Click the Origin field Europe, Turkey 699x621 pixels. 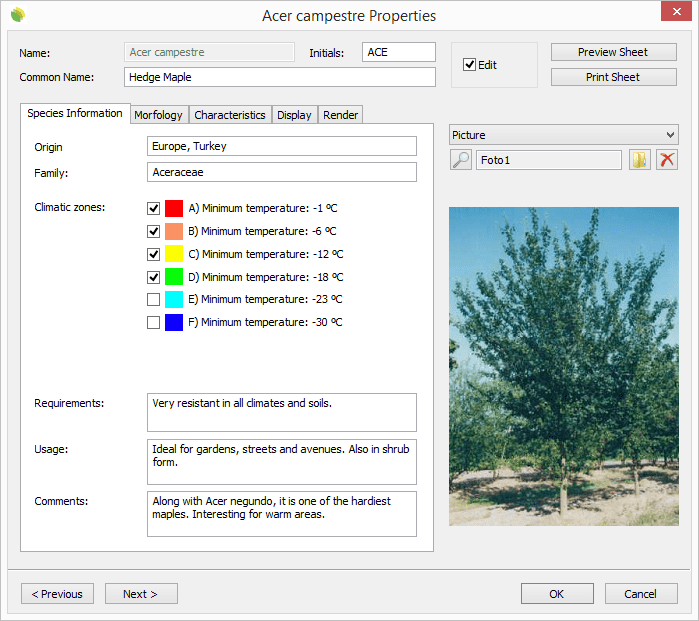click(282, 146)
